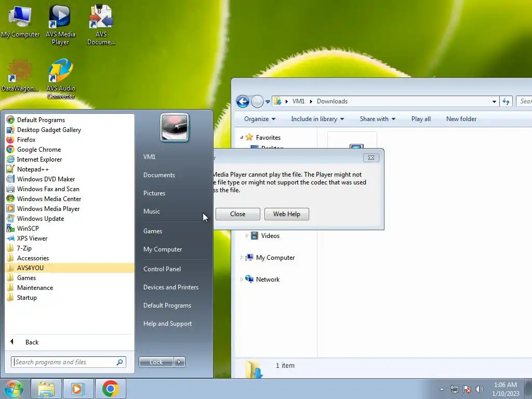Open My Computer from Start menu right pane
Image resolution: width=532 pixels, height=399 pixels.
coord(163,249)
